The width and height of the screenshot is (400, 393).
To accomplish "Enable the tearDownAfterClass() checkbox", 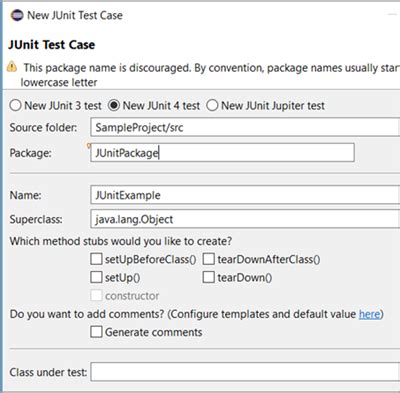I will [209, 259].
